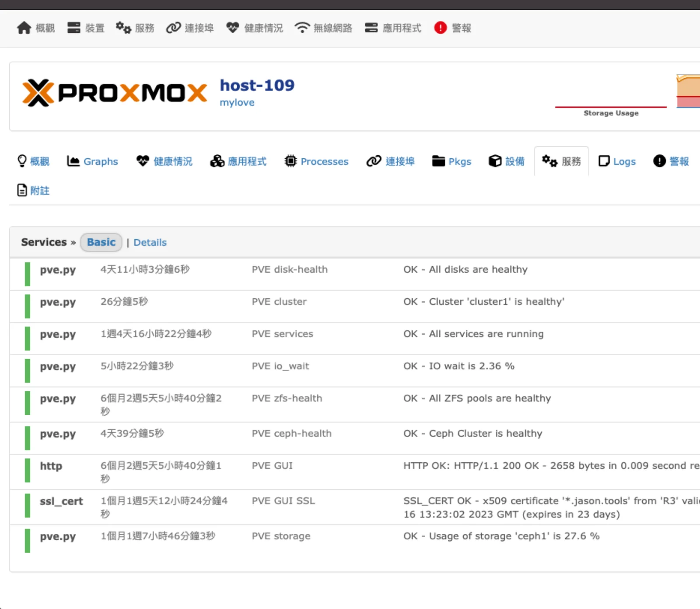Click the Pkgs folder icon
Screen dimensions: 700x609
(x=438, y=161)
